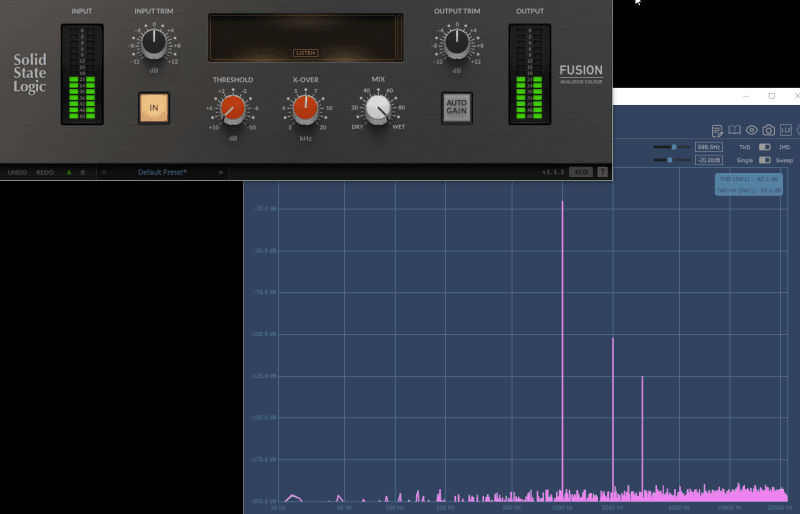Click the FUSION logo

coord(581,73)
